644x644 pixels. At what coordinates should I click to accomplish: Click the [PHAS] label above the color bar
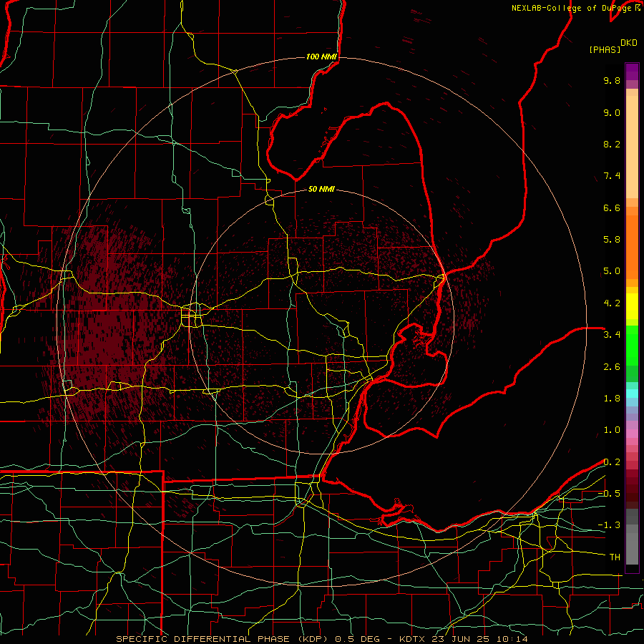click(604, 49)
